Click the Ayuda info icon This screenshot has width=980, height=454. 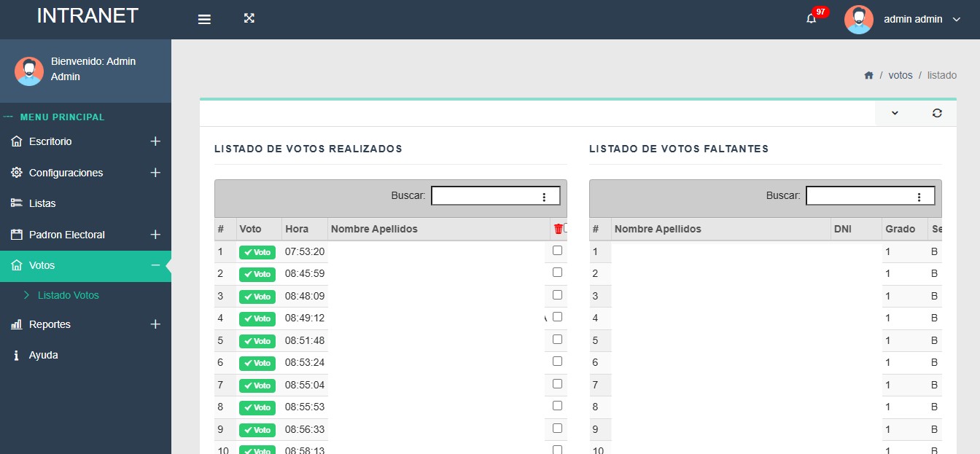pos(16,355)
